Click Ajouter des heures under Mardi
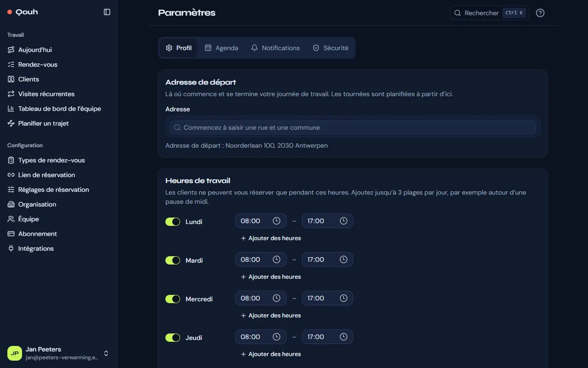Image resolution: width=588 pixels, height=368 pixels. click(271, 277)
